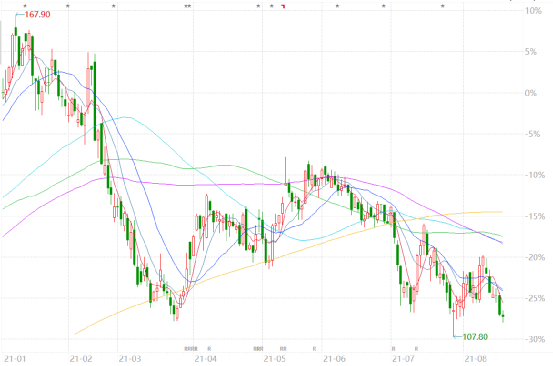Click the -25% axis label

click(x=535, y=298)
